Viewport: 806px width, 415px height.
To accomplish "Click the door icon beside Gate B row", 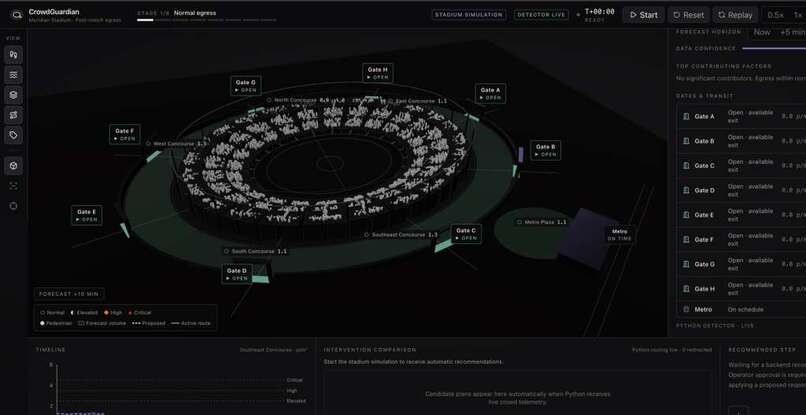I will click(x=686, y=141).
